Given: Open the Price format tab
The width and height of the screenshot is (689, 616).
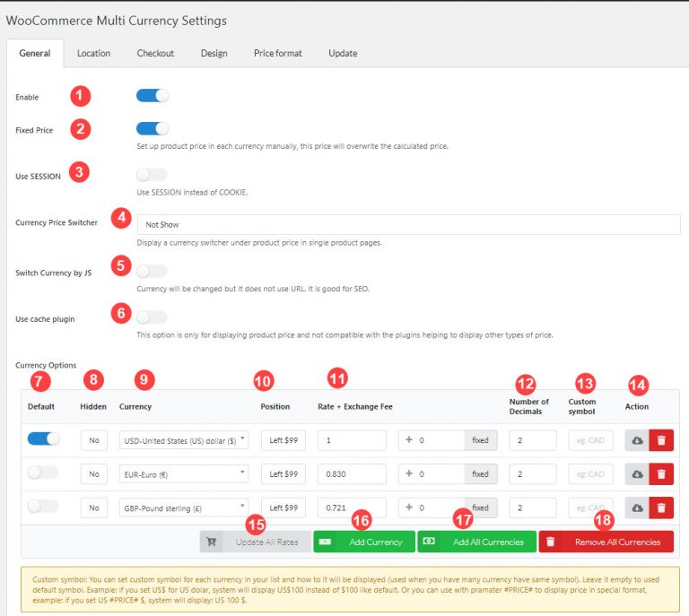Looking at the screenshot, I should [277, 53].
